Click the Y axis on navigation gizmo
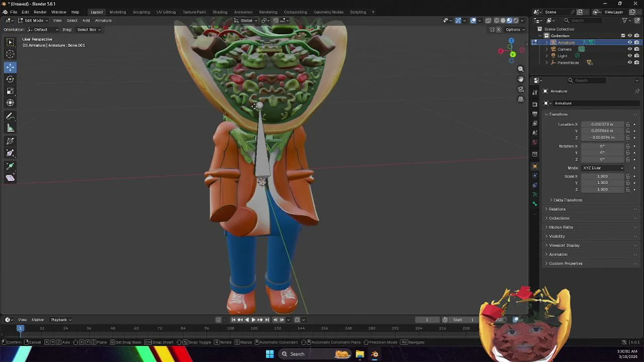 [x=512, y=54]
